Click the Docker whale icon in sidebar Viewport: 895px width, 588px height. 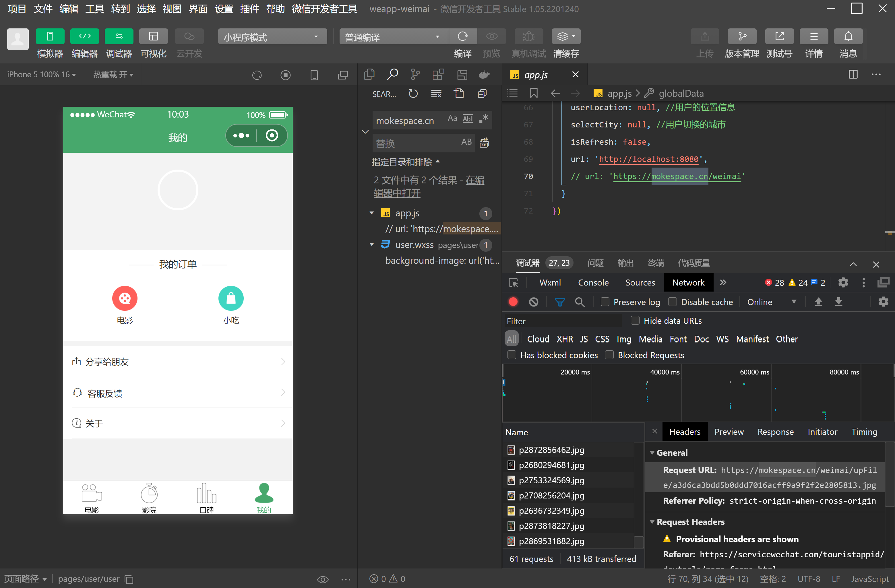click(484, 74)
